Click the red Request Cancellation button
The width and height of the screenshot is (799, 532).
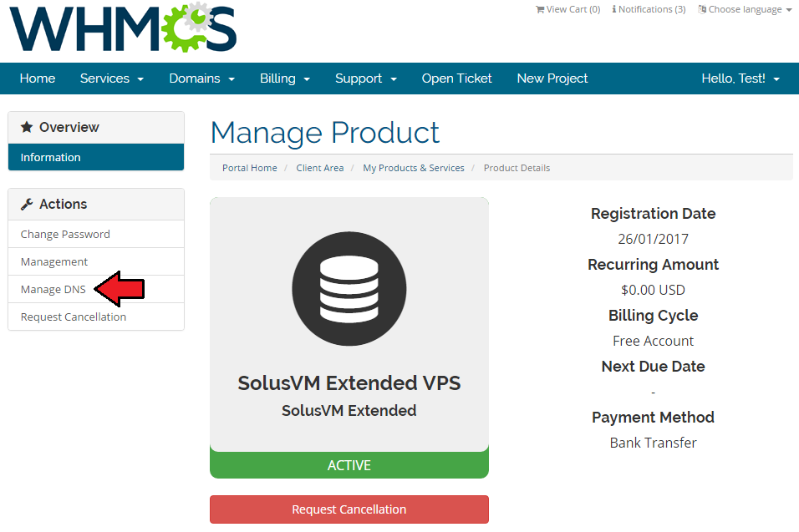tap(349, 509)
